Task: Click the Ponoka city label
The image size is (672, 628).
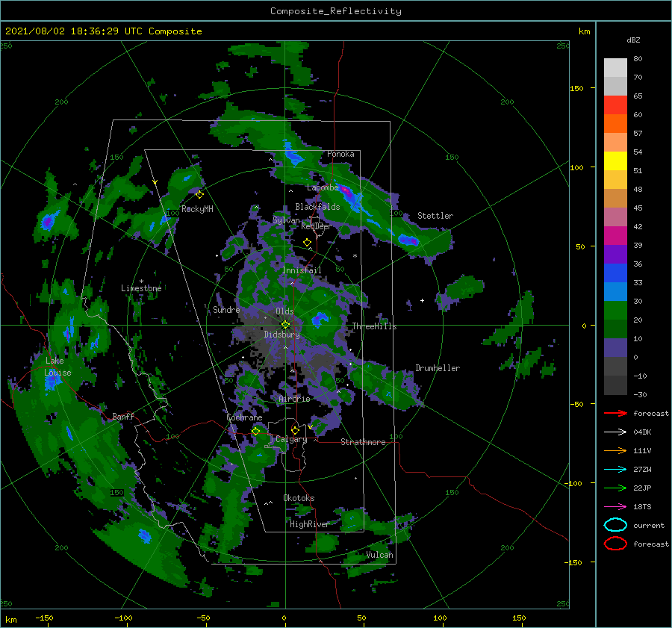Action: point(340,154)
